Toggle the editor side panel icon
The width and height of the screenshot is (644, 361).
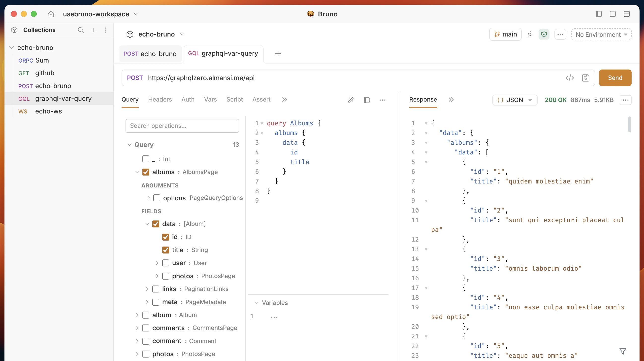pos(366,100)
